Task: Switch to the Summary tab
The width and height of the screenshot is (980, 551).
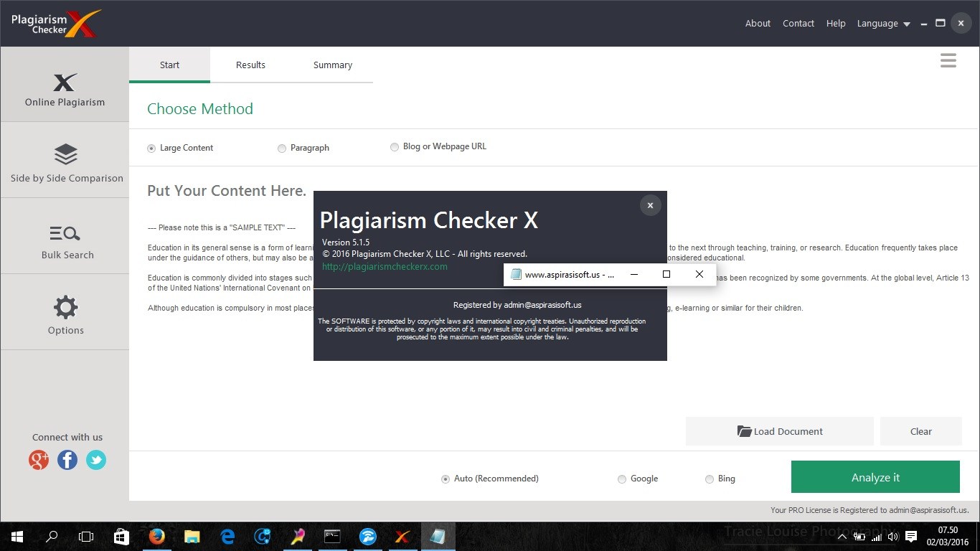Action: 332,65
